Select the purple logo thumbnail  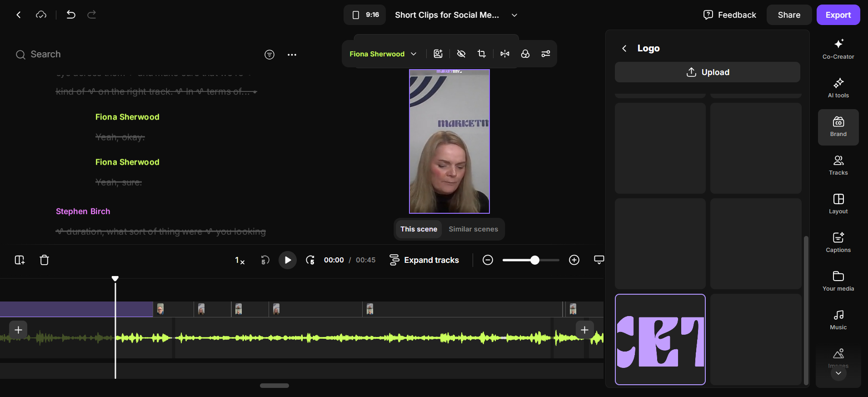point(660,339)
